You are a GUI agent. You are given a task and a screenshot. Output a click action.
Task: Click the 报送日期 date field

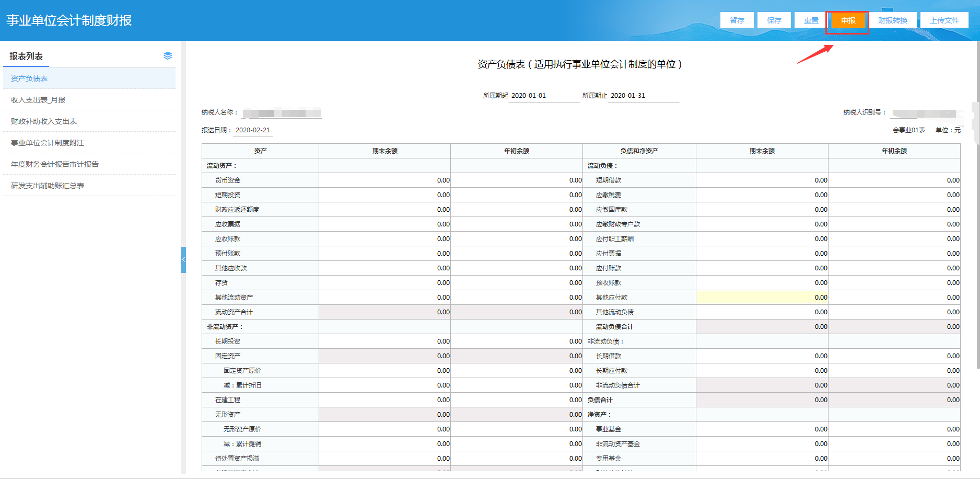pos(253,130)
